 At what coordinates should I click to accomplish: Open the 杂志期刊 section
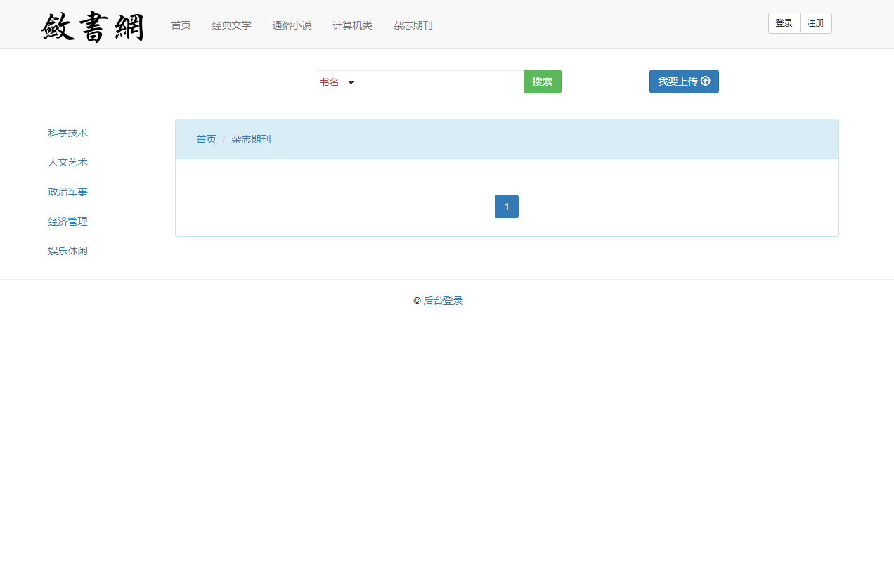coord(413,25)
